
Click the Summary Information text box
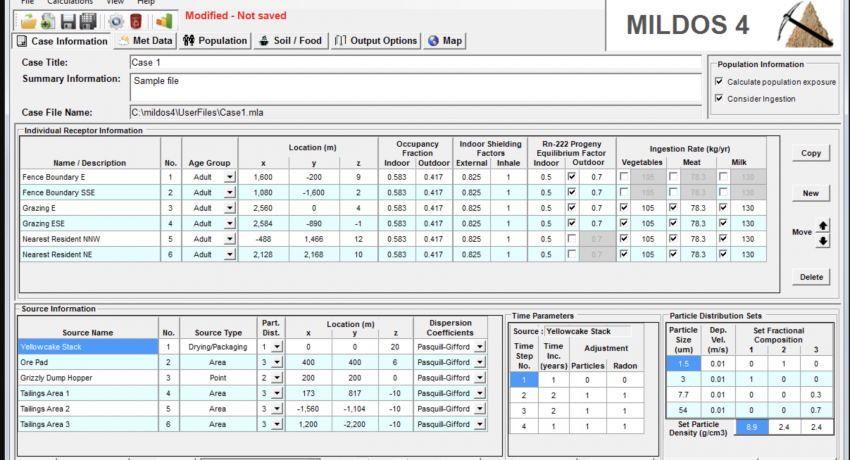pyautogui.click(x=415, y=87)
